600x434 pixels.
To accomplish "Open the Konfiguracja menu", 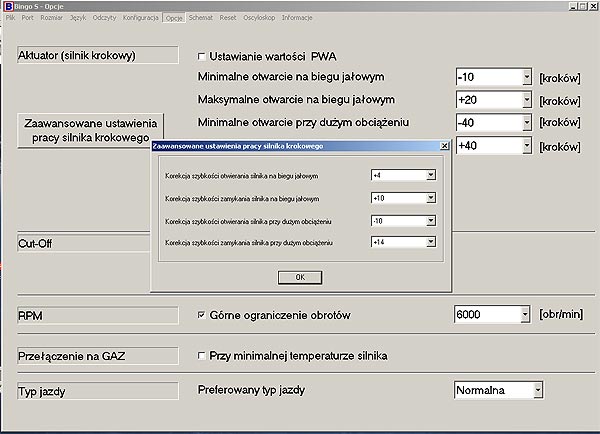I will tap(141, 18).
